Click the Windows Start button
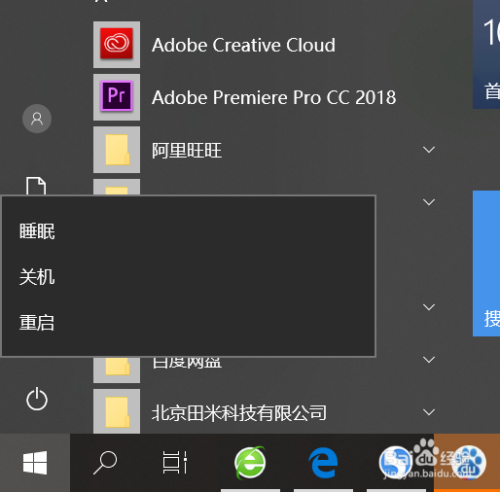Viewport: 500px width, 492px height. coord(35,462)
